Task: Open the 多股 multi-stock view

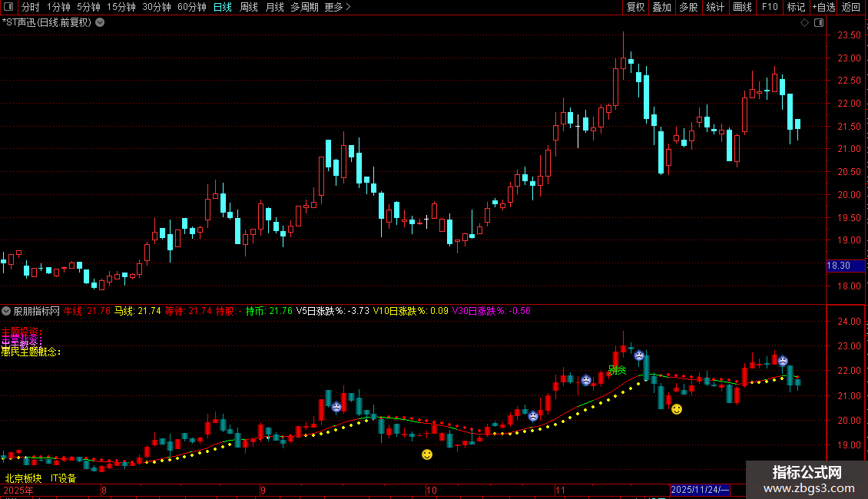Action: point(688,7)
